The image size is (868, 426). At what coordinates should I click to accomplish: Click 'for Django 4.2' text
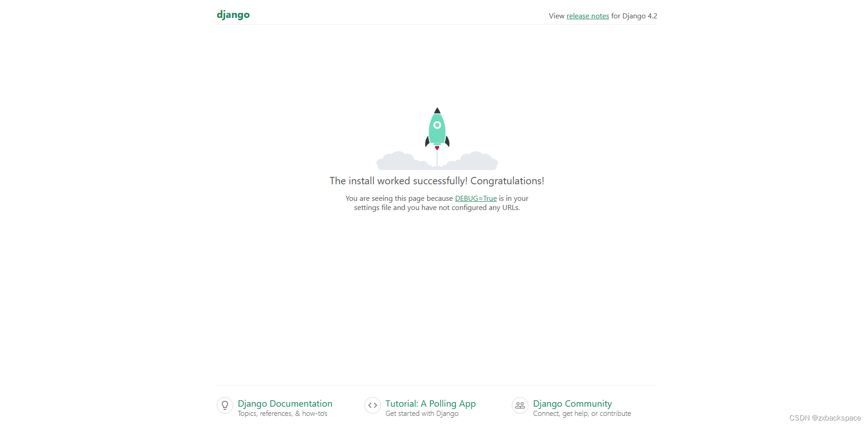[x=634, y=16]
